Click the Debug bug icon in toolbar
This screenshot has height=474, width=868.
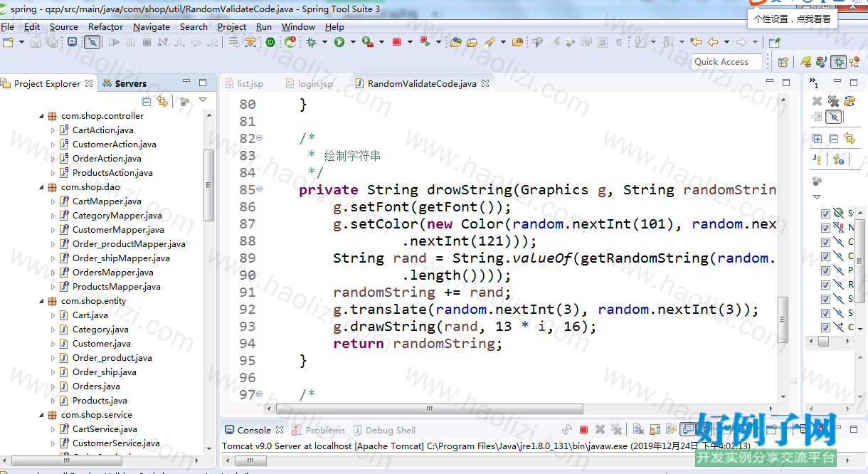[x=311, y=42]
